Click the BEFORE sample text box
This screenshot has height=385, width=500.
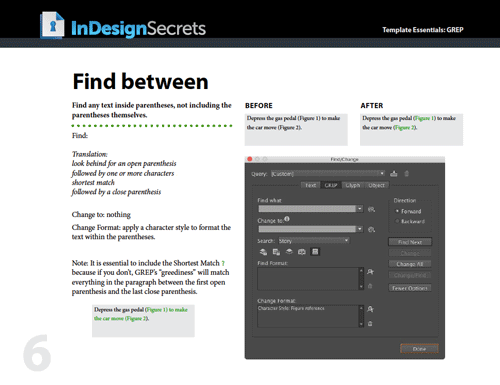pyautogui.click(x=296, y=130)
